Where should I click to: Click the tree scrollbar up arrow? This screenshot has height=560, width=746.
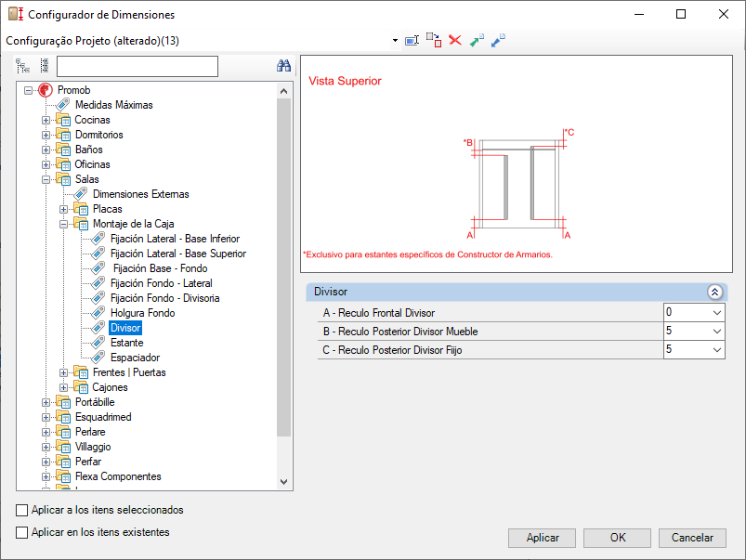tap(283, 91)
